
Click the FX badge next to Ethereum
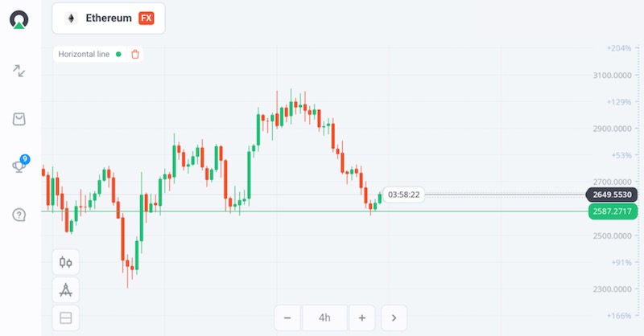(147, 18)
